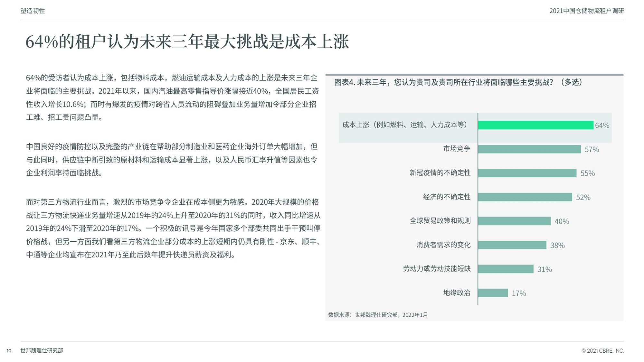Image resolution: width=644 pixels, height=362 pixels.
Task: Click the bar for 消费者需求的变化
Action: [512, 245]
